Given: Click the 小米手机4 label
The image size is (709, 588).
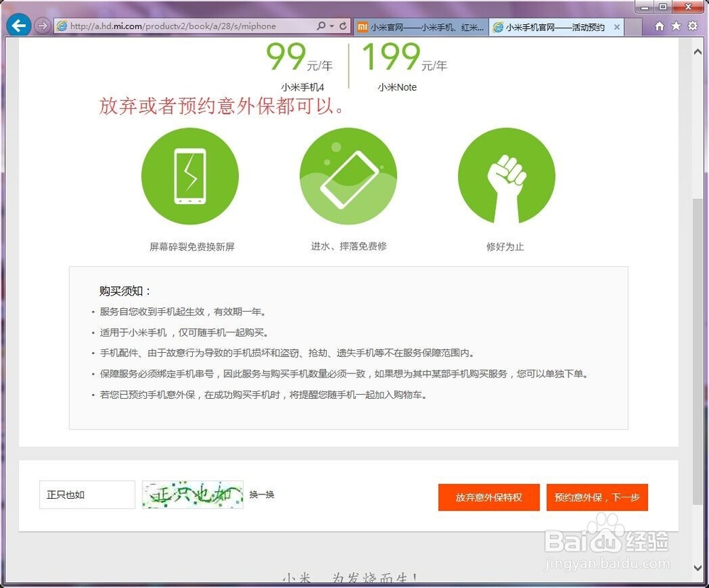Looking at the screenshot, I should pyautogui.click(x=303, y=87).
